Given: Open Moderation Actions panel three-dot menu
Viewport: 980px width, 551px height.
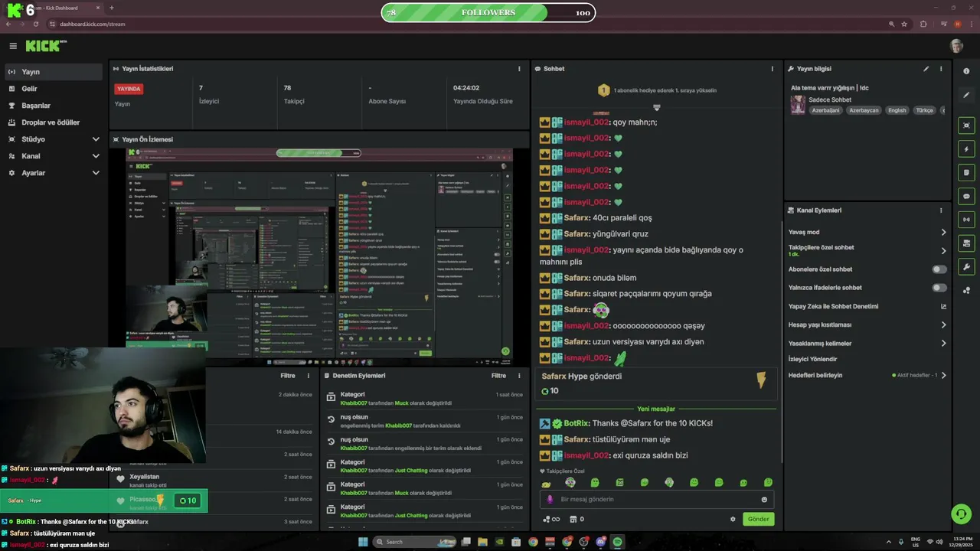Looking at the screenshot, I should [x=519, y=376].
